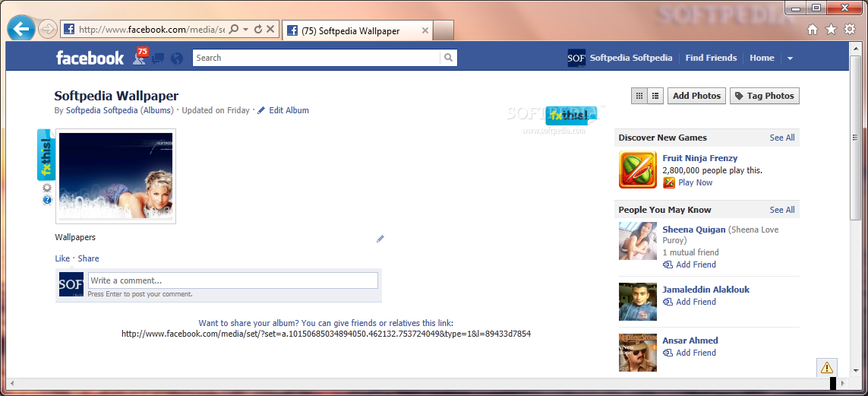Click the Facebook URL in address bar

[x=152, y=30]
